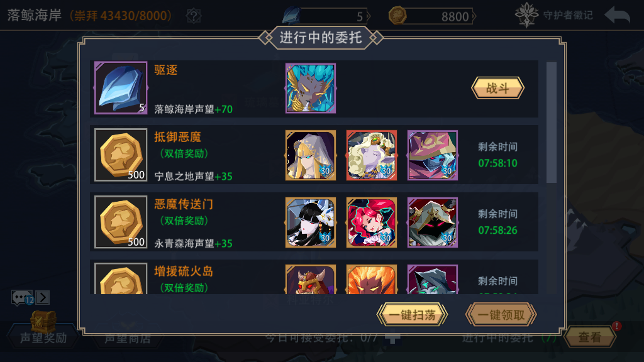Click the 一键领取 claim-all button
This screenshot has height=362, width=644.
coord(501,315)
